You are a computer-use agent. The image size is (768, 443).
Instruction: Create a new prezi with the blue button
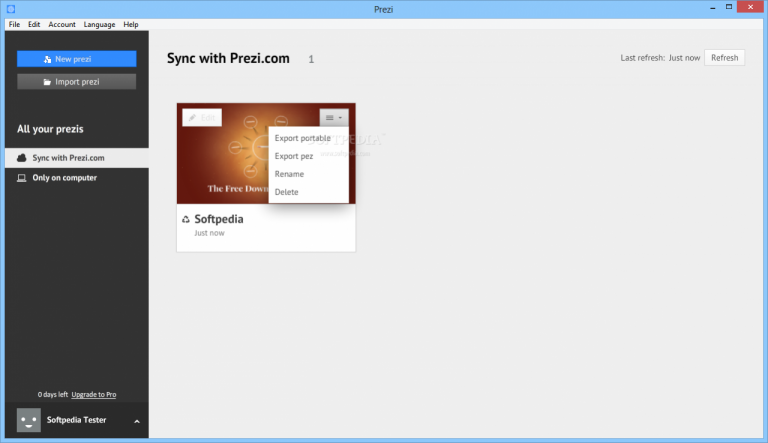click(x=76, y=59)
